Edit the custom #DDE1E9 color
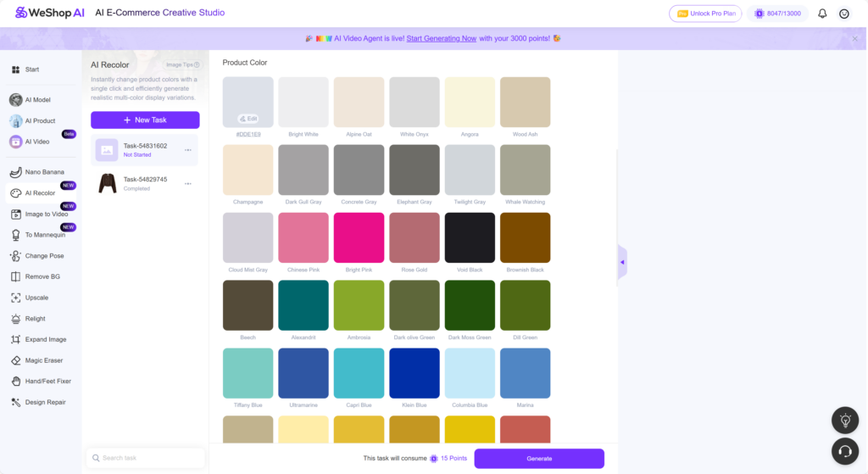This screenshot has width=868, height=474. 248,119
